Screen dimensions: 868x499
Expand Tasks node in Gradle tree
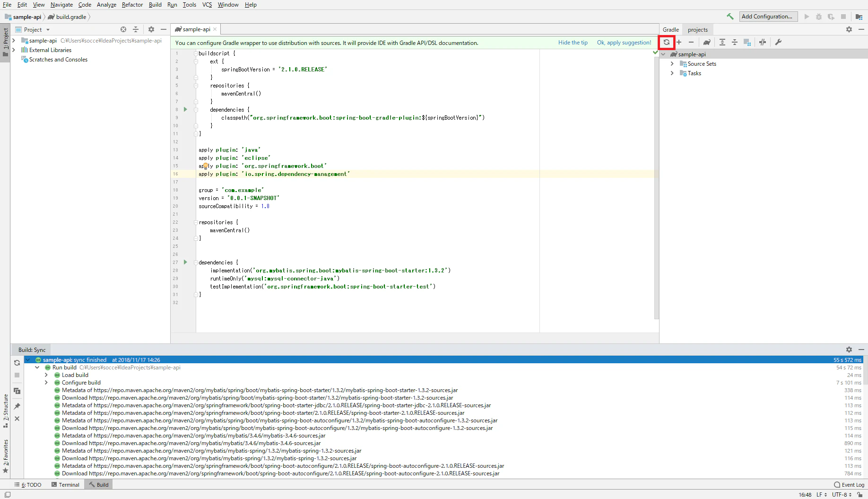(x=672, y=73)
